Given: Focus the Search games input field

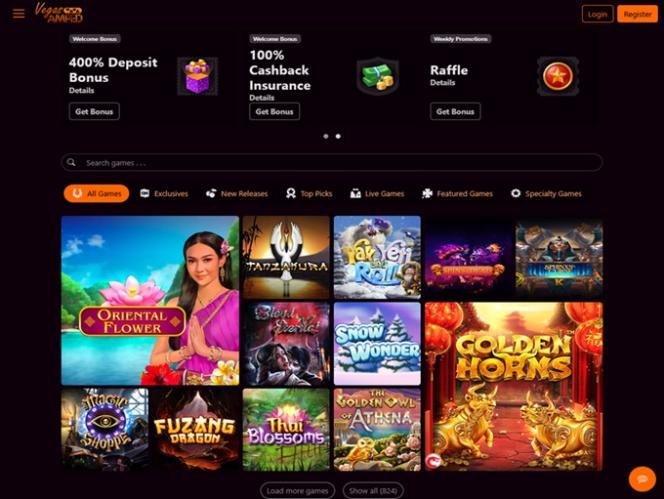Looking at the screenshot, I should click(332, 162).
